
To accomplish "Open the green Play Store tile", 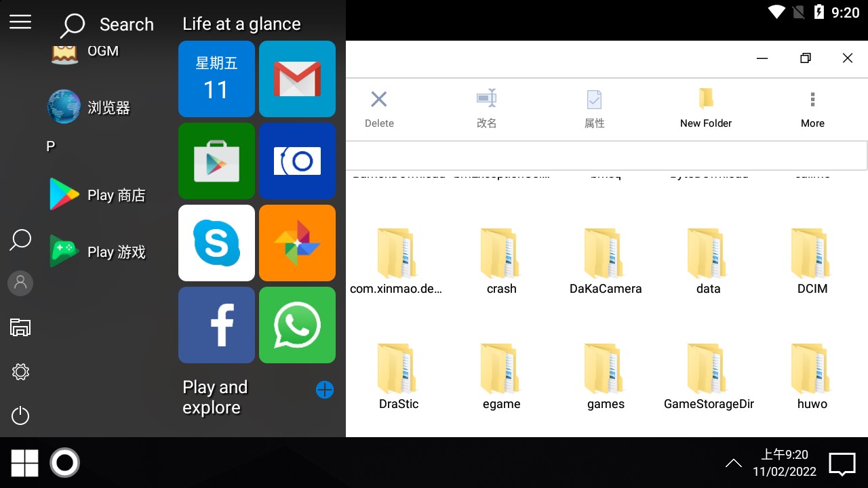I will pyautogui.click(x=216, y=161).
